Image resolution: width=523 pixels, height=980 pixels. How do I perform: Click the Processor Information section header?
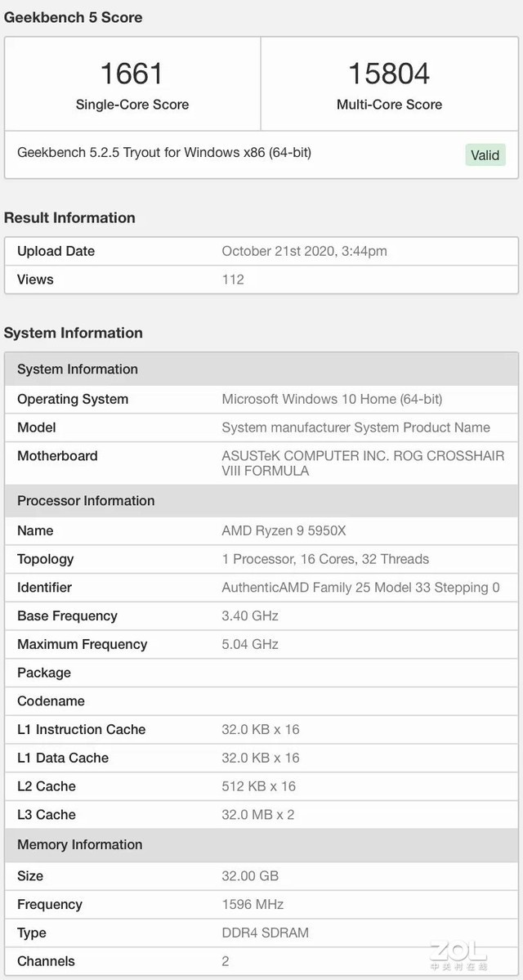[x=86, y=501]
